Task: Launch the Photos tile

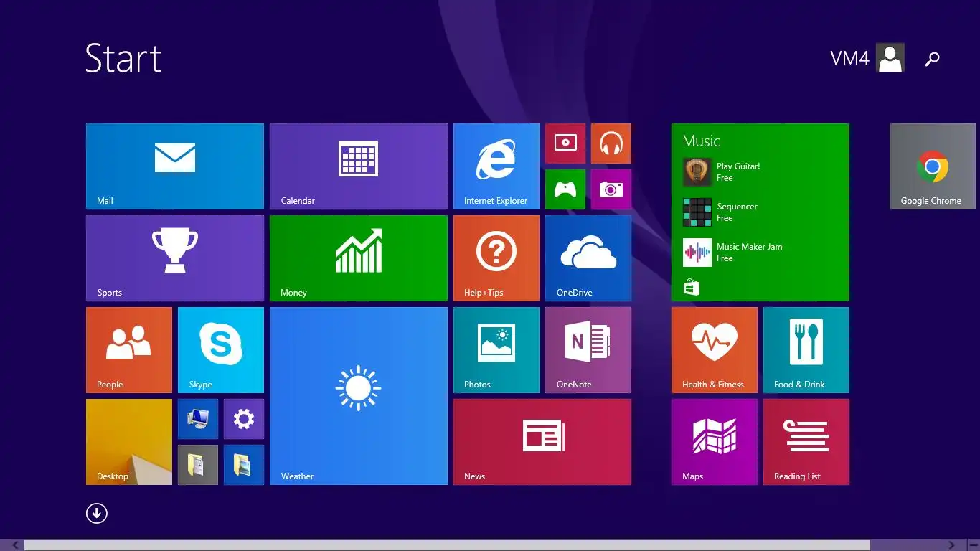Action: 496,350
